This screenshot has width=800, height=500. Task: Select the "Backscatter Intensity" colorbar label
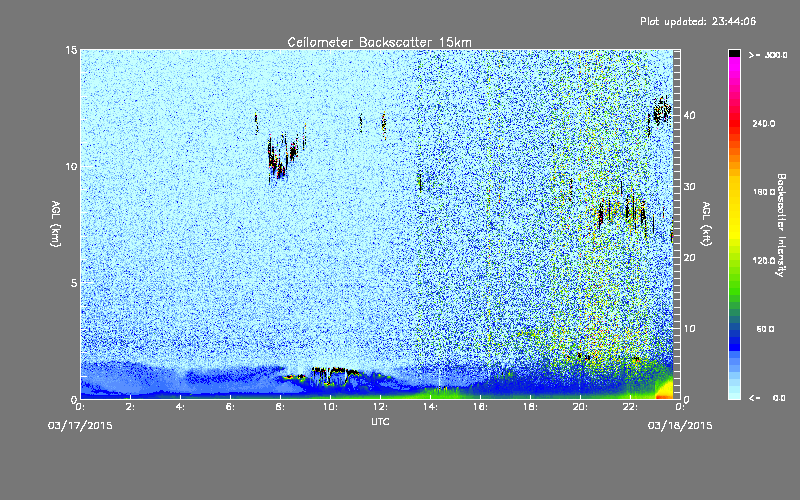pos(781,225)
